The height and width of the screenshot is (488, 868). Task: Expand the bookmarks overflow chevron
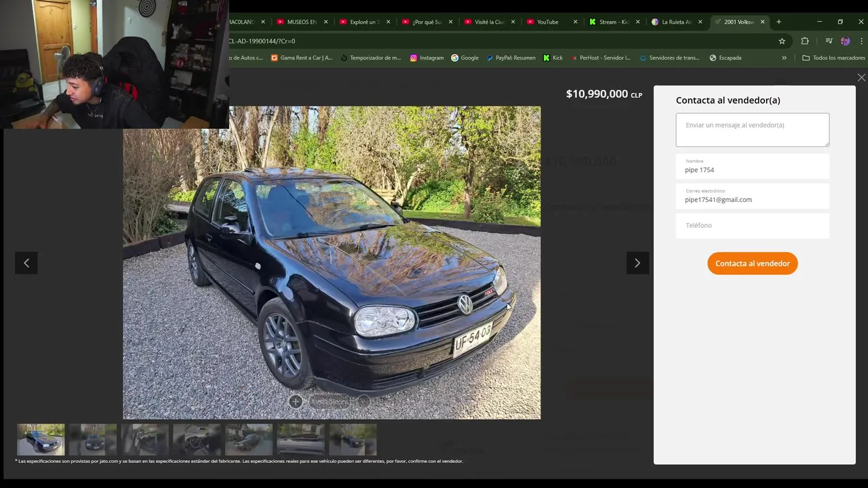coord(784,58)
